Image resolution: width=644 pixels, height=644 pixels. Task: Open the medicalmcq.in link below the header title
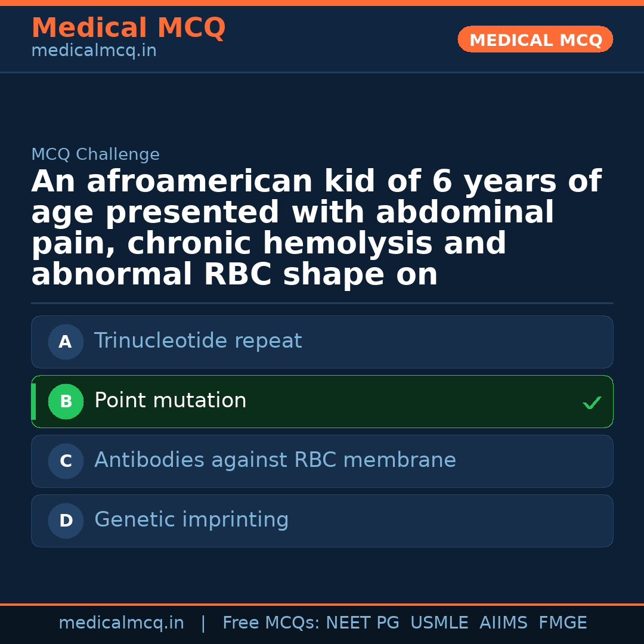94,51
